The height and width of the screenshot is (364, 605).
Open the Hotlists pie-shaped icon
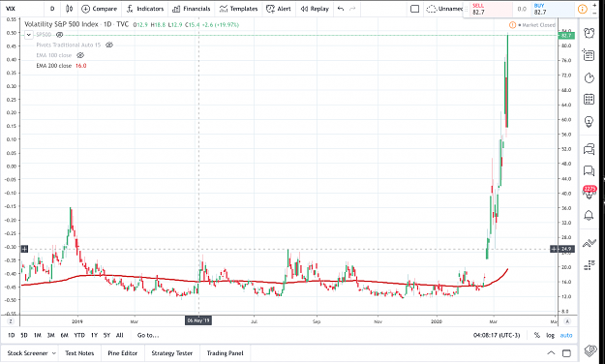(x=589, y=78)
